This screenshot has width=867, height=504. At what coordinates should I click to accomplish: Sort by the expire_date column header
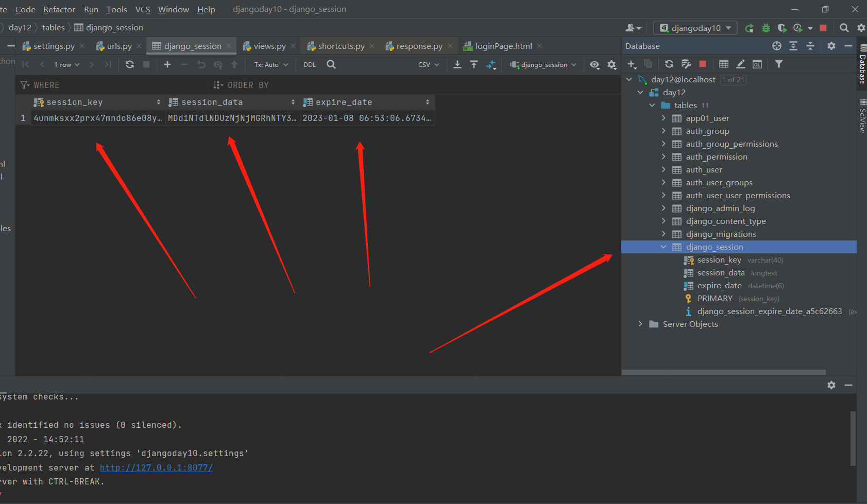[367, 102]
